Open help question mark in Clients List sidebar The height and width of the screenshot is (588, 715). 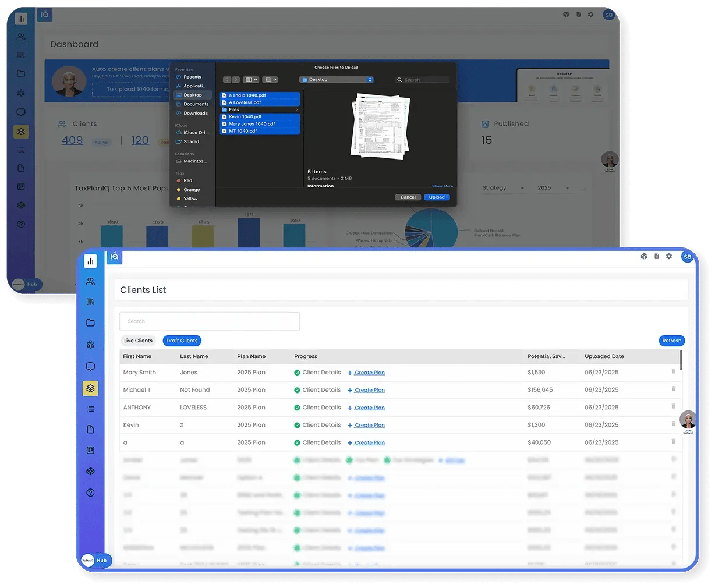click(90, 493)
